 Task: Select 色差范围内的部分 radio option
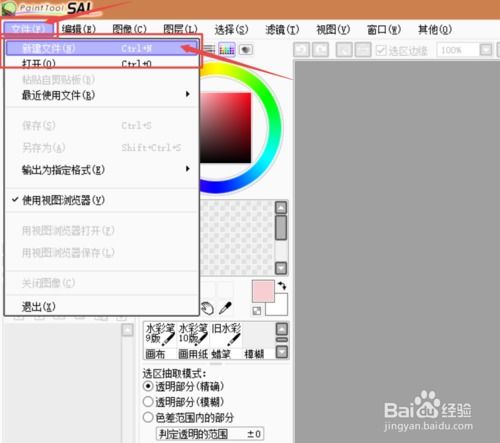(x=148, y=417)
